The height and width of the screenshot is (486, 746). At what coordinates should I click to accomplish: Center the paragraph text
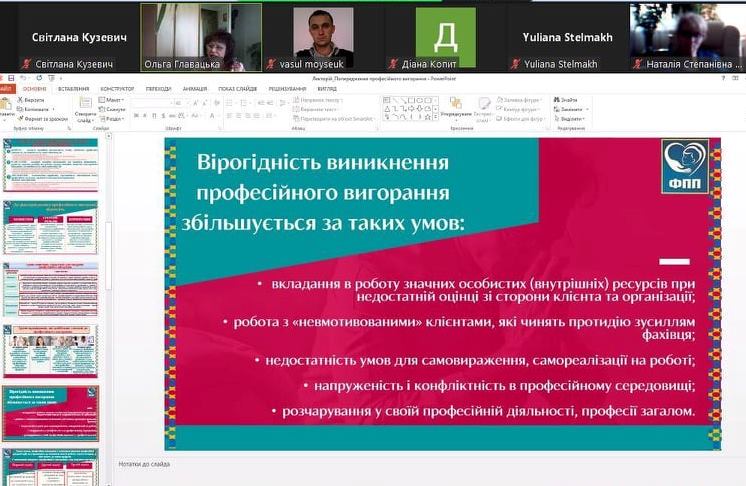(x=238, y=116)
